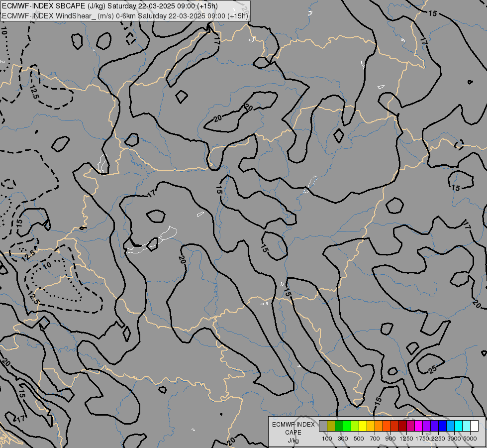This screenshot has height=448, width=487.
Task: Select the bright green legend swatch
Action: (x=347, y=426)
